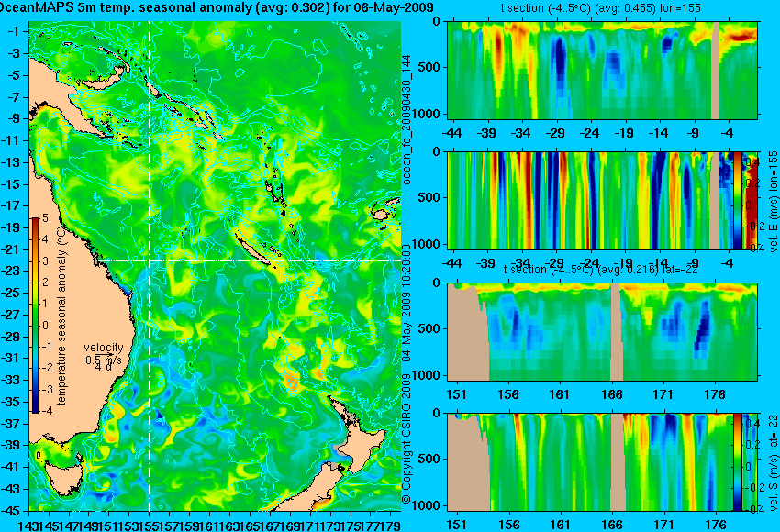Open the temperature section plot for lat=-22
Screen dimensions: 780x532
pos(602,332)
